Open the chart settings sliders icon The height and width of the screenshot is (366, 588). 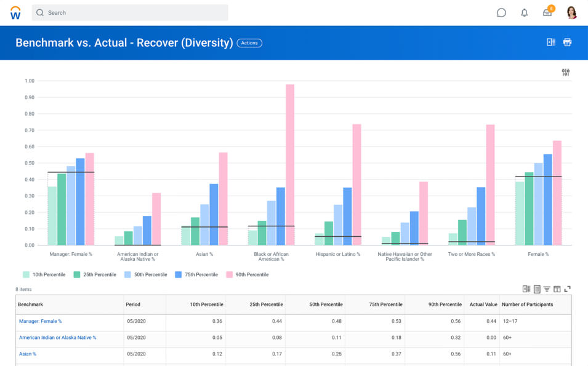(566, 72)
